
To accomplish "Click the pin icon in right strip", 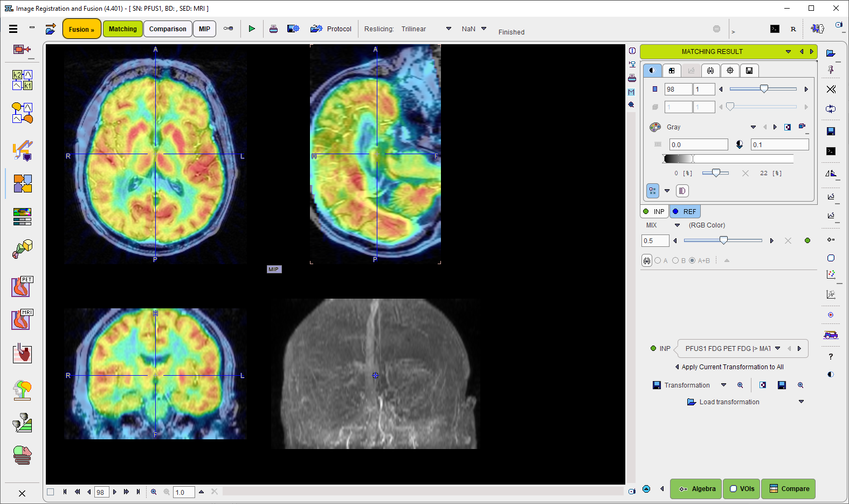I will tap(831, 70).
